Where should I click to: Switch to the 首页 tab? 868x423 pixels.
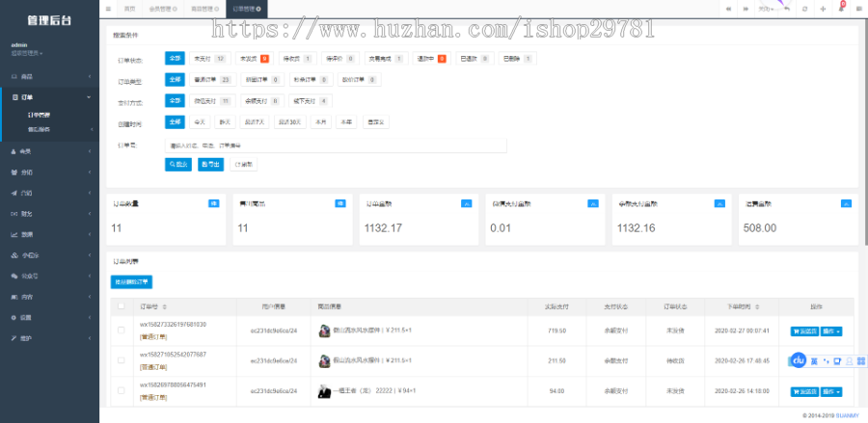click(129, 9)
